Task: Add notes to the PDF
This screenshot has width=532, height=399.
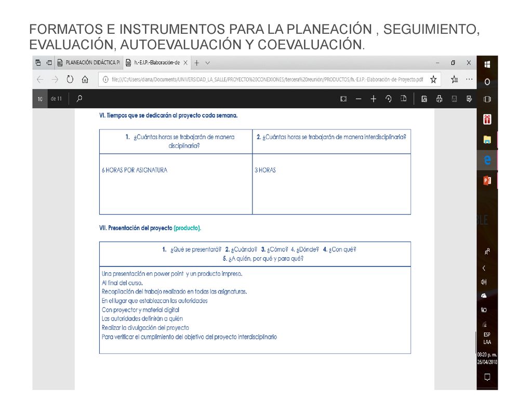Action: point(469,99)
